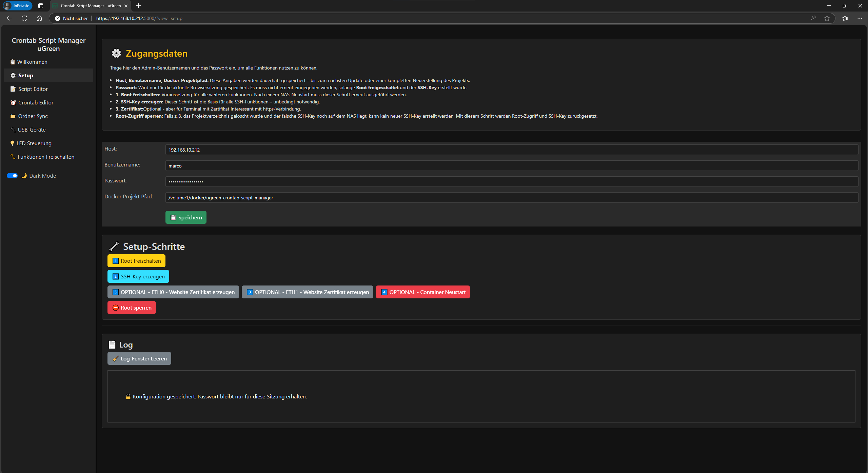Screen dimensions: 868x473
Task: Open USB-Geräte section
Action: [x=48, y=130]
